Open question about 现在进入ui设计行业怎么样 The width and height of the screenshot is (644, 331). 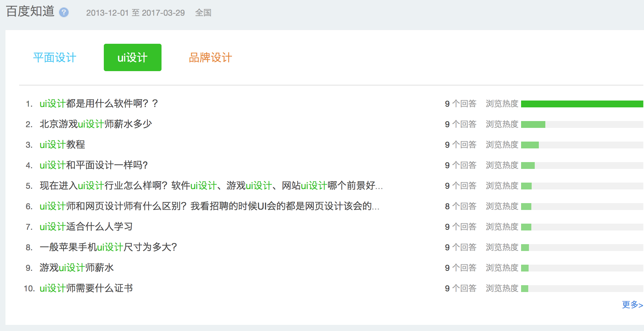(x=211, y=186)
